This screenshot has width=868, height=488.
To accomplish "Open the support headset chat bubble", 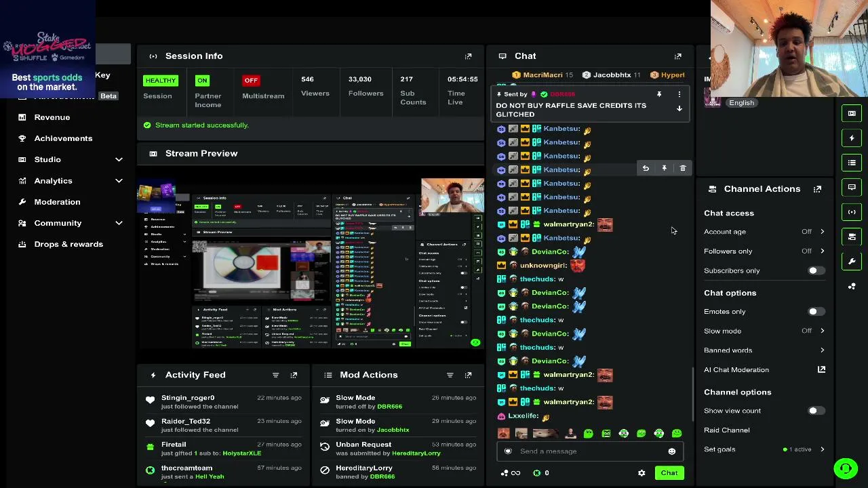I will pos(846,468).
